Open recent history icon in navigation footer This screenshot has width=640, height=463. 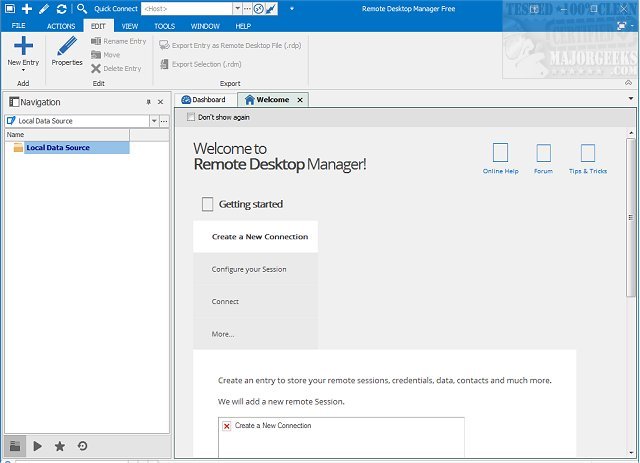pyautogui.click(x=81, y=446)
